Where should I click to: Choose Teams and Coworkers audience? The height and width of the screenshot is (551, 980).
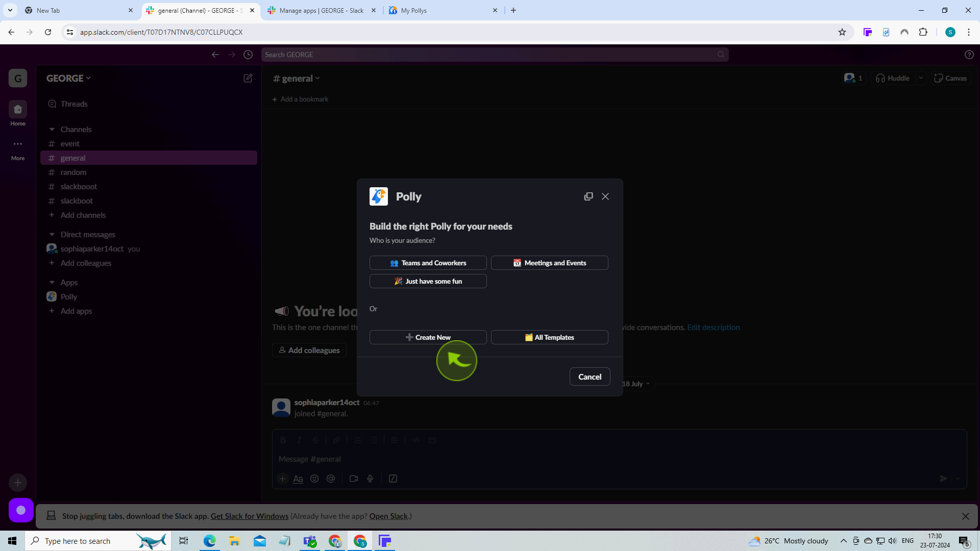[428, 263]
